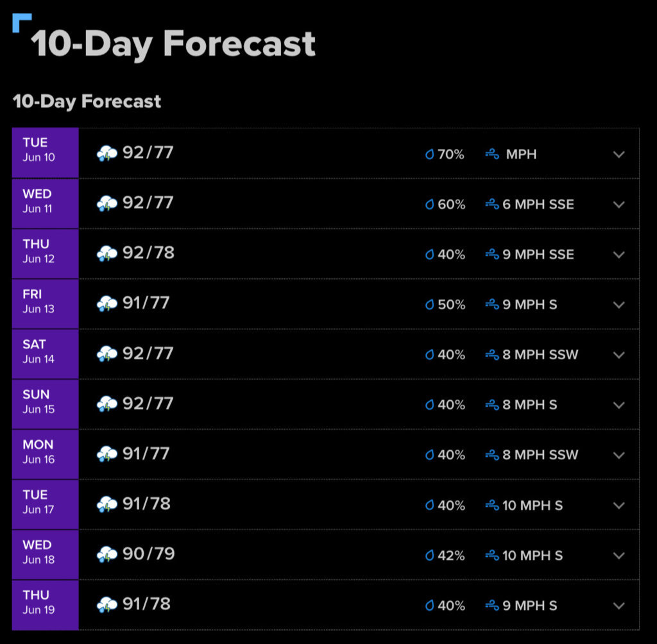Select the SAT Jun 14 date tile
This screenshot has width=657, height=644.
[x=46, y=353]
